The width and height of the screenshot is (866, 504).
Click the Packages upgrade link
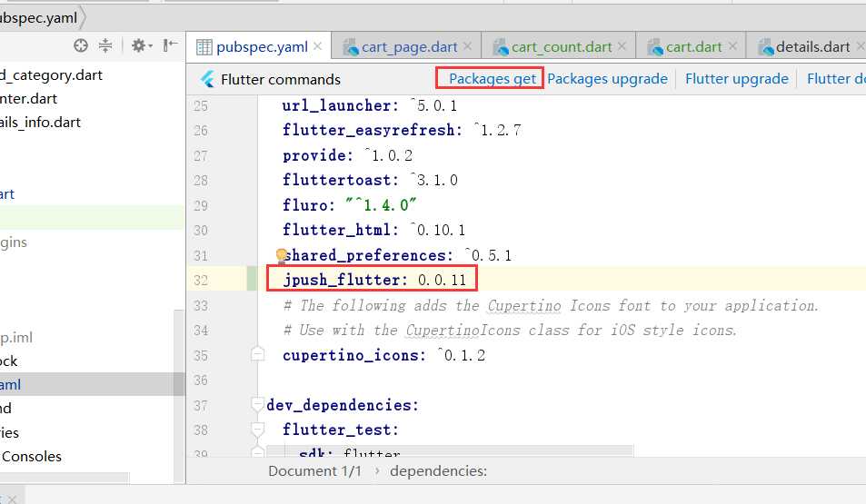pos(607,79)
